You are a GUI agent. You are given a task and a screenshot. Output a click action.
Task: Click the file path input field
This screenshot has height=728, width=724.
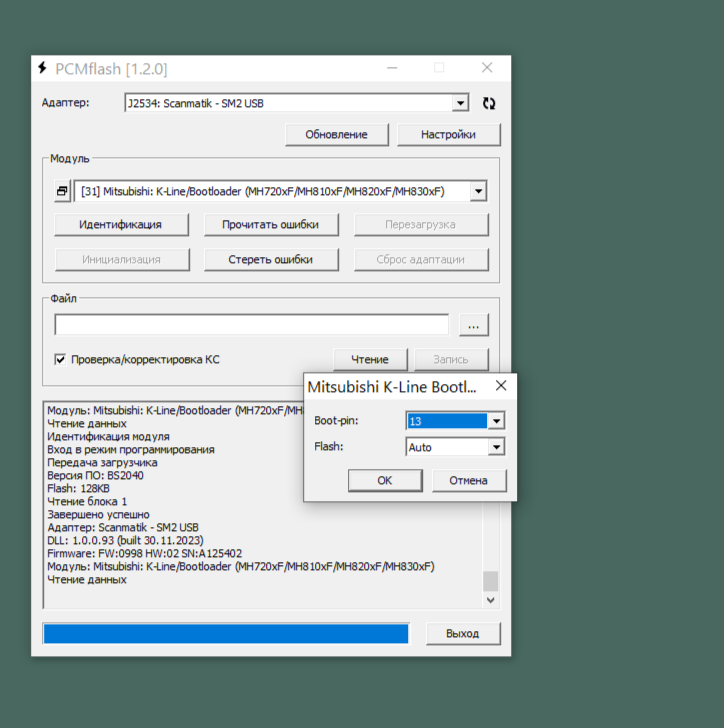[251, 325]
